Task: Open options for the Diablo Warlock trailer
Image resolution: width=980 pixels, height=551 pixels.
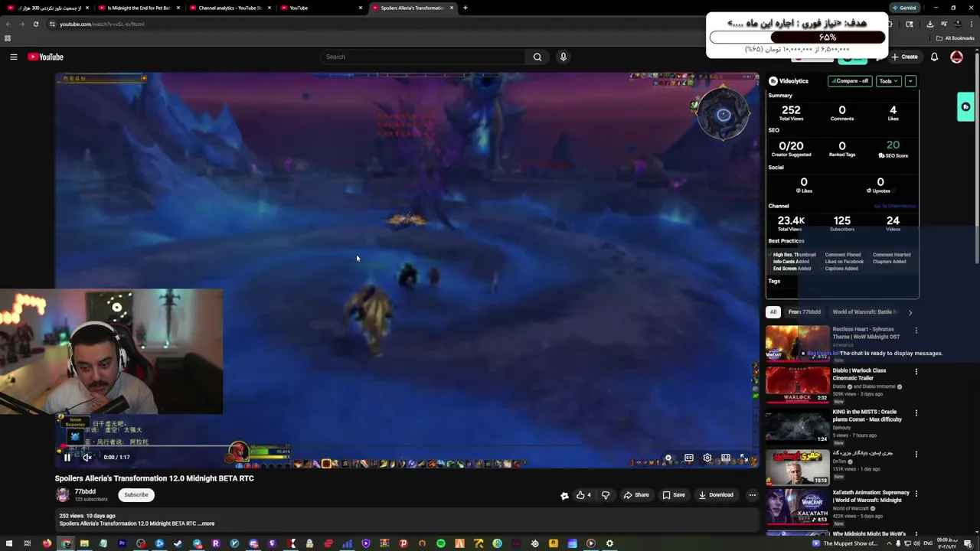Action: 916,372
